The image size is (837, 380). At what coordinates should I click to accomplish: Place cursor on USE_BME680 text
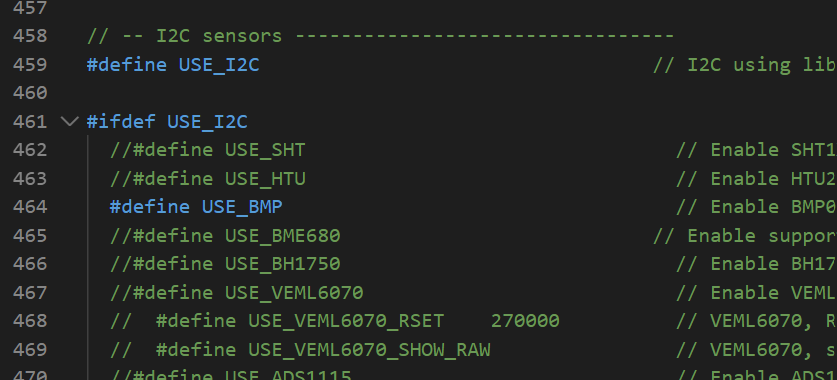pos(282,235)
